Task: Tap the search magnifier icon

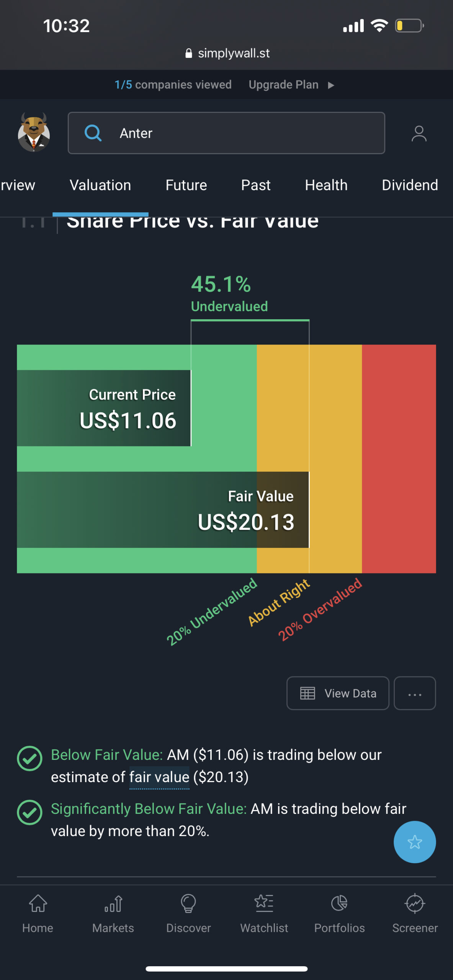Action: [93, 133]
